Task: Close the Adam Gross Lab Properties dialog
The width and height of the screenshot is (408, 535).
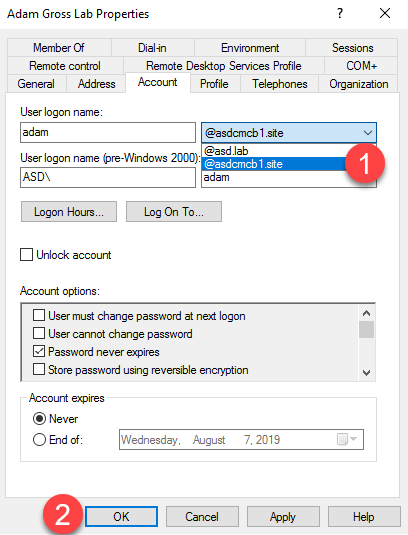Action: (x=385, y=13)
